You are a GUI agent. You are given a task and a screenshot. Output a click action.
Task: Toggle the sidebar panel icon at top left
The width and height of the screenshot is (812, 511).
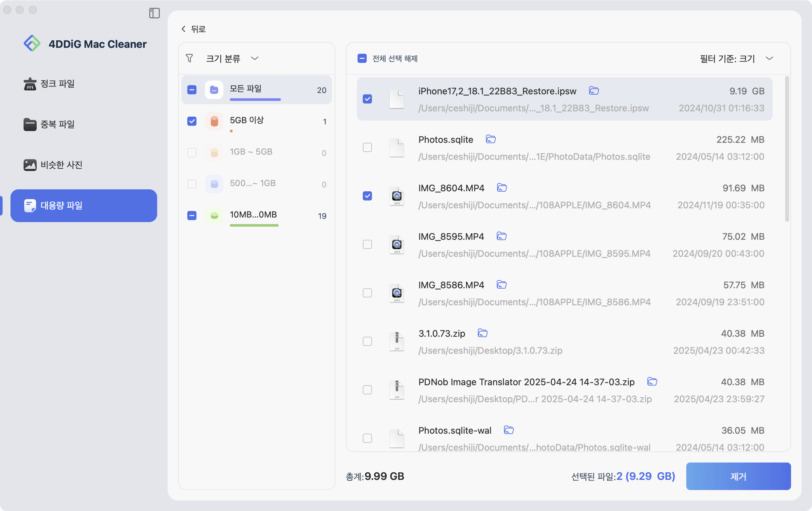click(155, 13)
